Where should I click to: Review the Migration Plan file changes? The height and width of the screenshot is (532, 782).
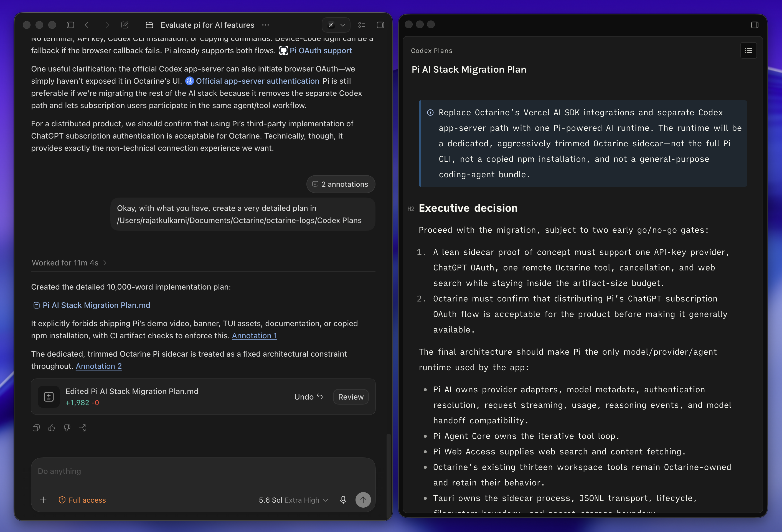coord(351,397)
